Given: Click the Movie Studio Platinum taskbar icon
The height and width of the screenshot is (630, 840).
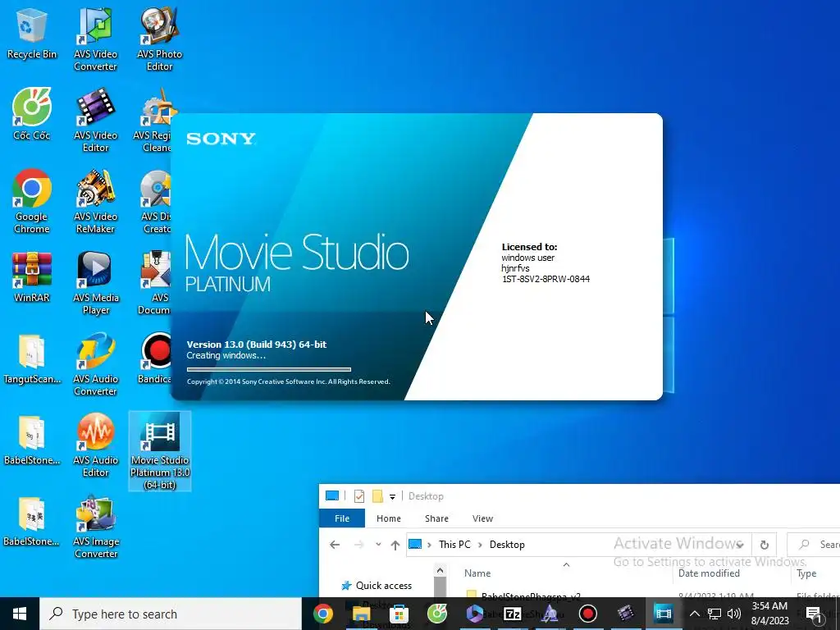Looking at the screenshot, I should (663, 614).
